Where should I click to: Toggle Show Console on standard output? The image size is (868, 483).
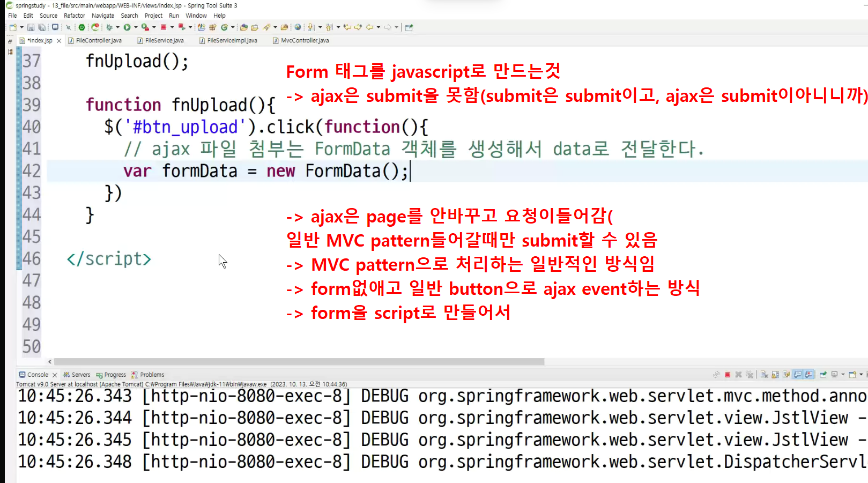[x=798, y=375]
